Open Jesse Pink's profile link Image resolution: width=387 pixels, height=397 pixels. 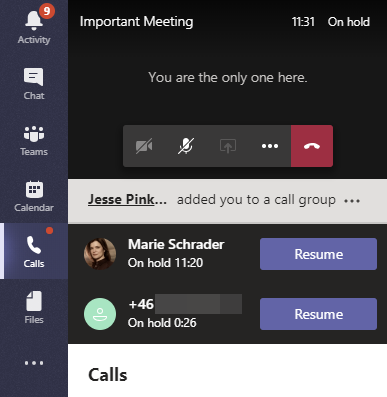tap(127, 200)
